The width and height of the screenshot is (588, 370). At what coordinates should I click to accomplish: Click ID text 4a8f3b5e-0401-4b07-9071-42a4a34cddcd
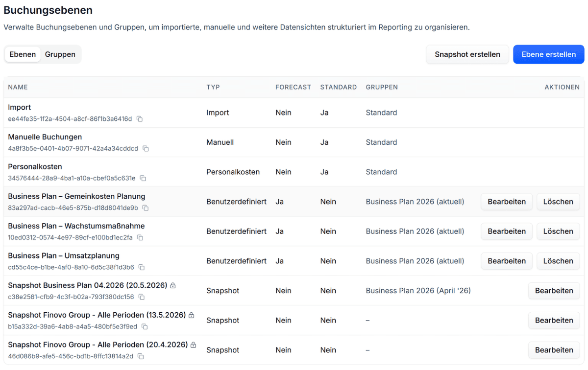[x=73, y=148]
